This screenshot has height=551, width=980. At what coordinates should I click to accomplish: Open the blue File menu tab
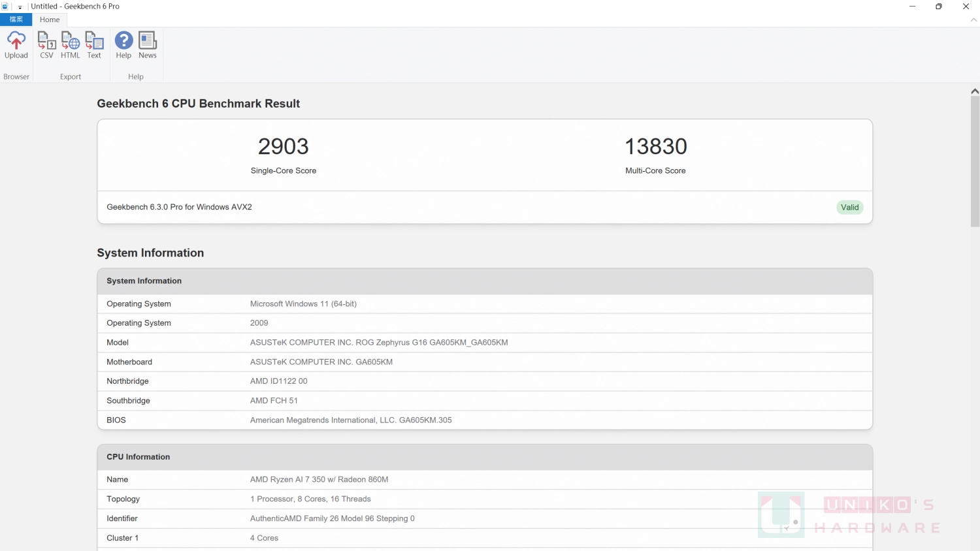tap(16, 20)
